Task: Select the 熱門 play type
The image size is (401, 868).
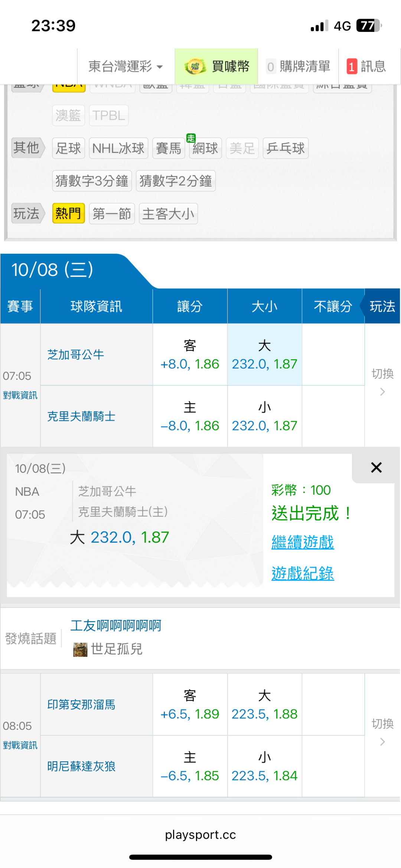Action: tap(68, 214)
